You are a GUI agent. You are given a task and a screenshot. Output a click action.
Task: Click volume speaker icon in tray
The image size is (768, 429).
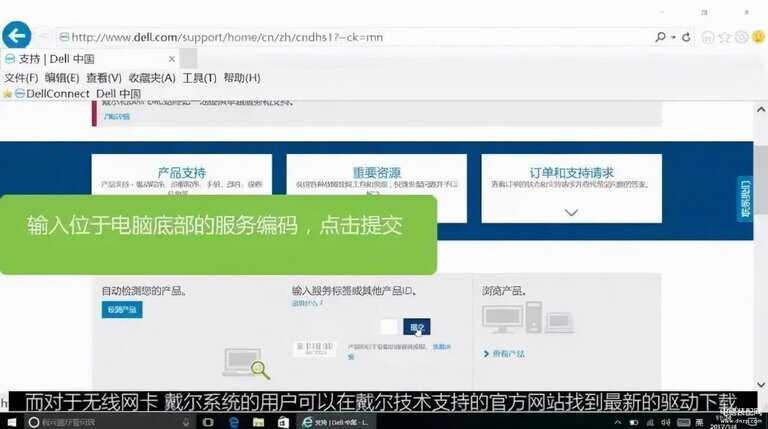point(666,422)
